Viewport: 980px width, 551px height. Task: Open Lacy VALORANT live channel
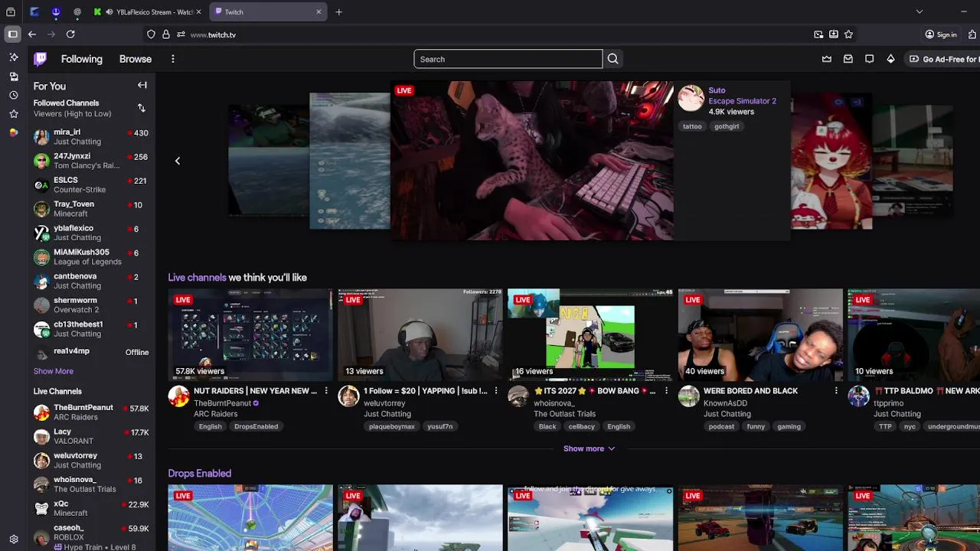91,436
